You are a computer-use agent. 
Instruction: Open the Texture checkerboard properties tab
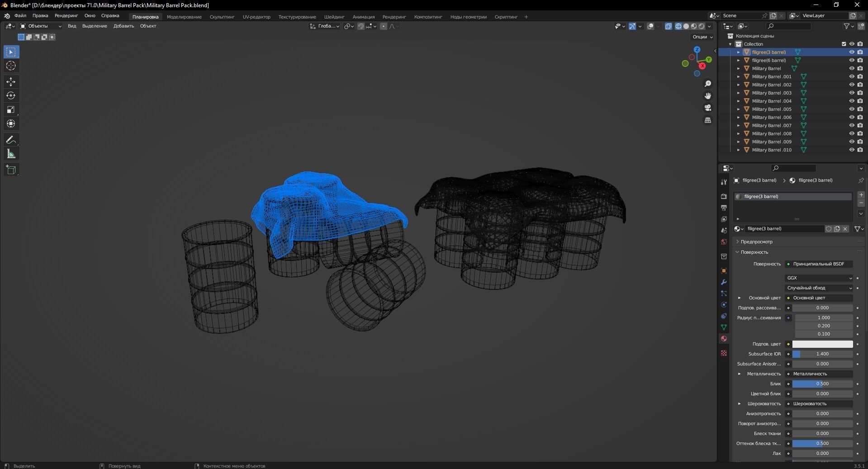[724, 353]
